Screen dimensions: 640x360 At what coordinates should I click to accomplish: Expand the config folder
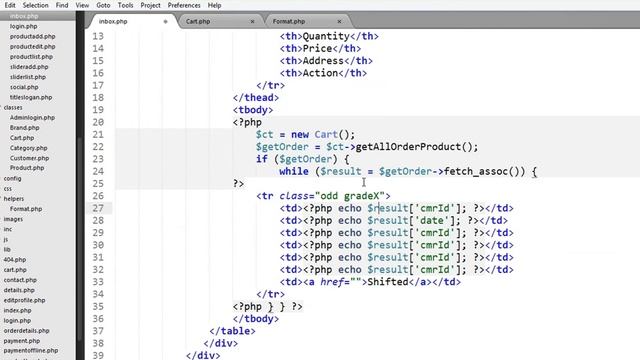(x=12, y=178)
